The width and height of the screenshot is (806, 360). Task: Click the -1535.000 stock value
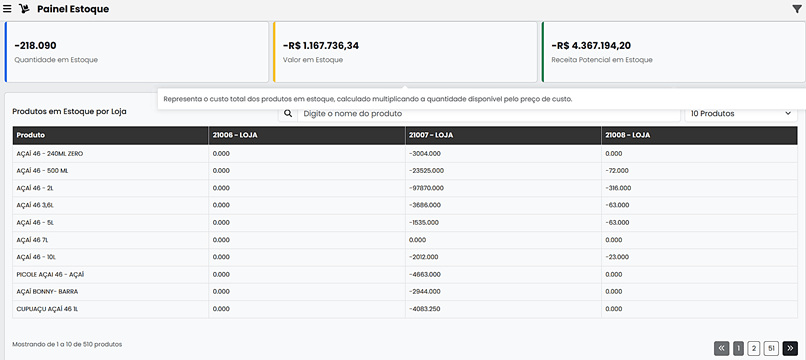(x=424, y=222)
